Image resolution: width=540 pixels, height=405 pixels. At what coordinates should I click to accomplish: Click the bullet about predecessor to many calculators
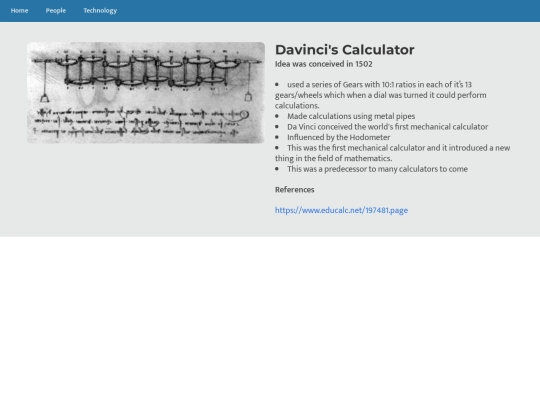click(377, 169)
